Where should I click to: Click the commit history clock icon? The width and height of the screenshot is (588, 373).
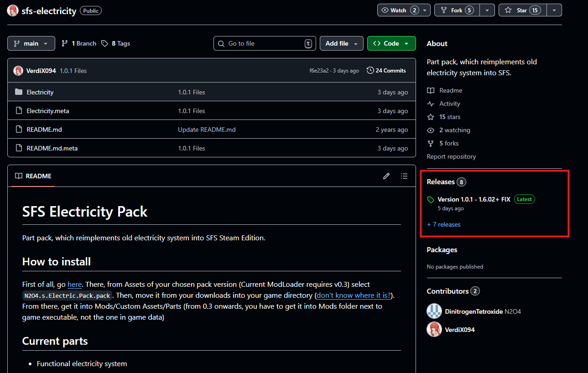coord(370,71)
